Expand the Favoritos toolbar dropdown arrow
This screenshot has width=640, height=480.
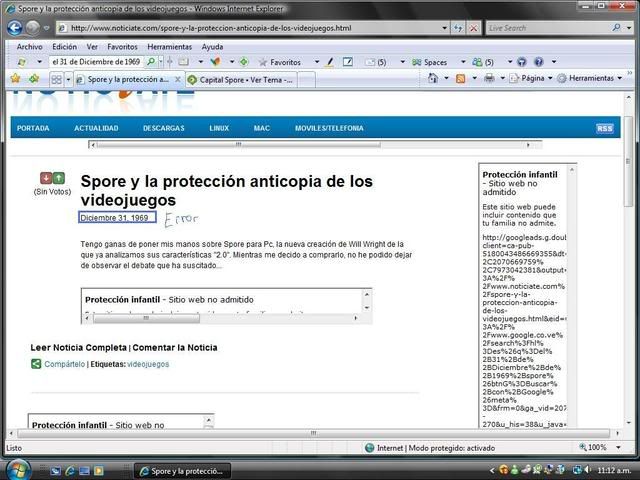[317, 62]
